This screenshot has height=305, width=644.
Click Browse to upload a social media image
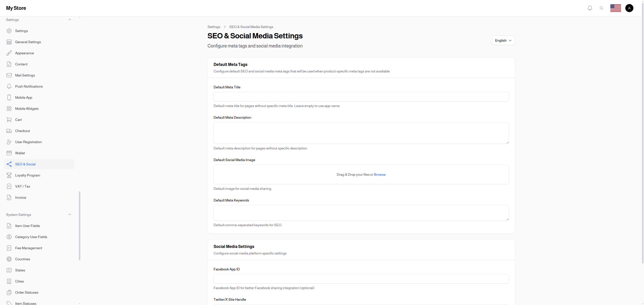[380, 174]
